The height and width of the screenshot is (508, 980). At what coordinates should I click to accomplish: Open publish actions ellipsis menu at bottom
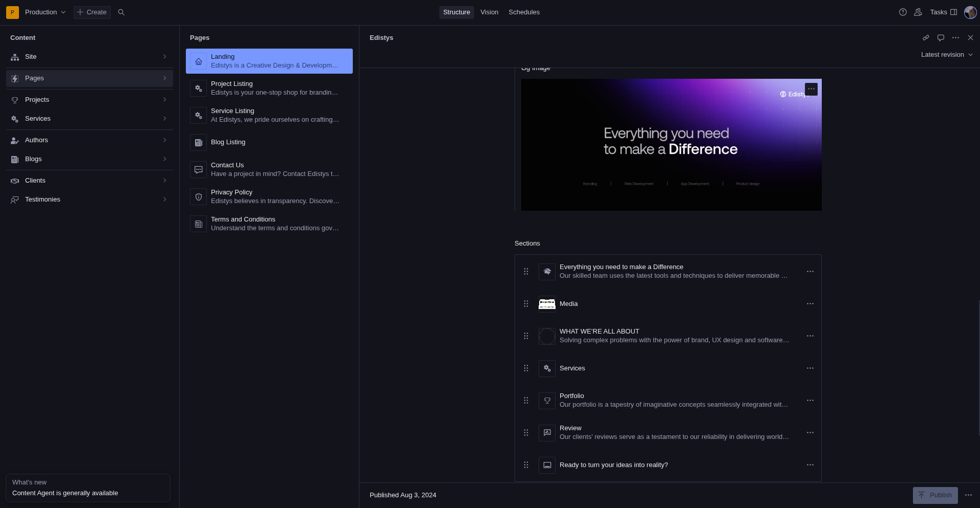pyautogui.click(x=968, y=495)
